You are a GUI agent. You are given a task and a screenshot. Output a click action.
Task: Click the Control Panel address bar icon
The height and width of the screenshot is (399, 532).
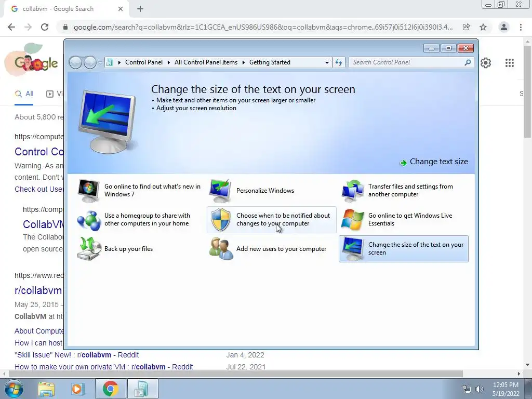click(109, 62)
